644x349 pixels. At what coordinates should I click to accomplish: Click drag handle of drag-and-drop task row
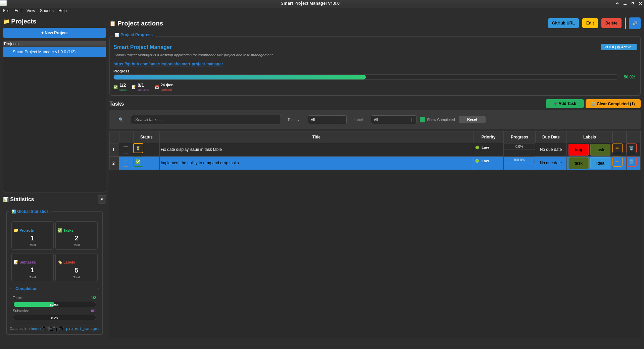tap(126, 163)
